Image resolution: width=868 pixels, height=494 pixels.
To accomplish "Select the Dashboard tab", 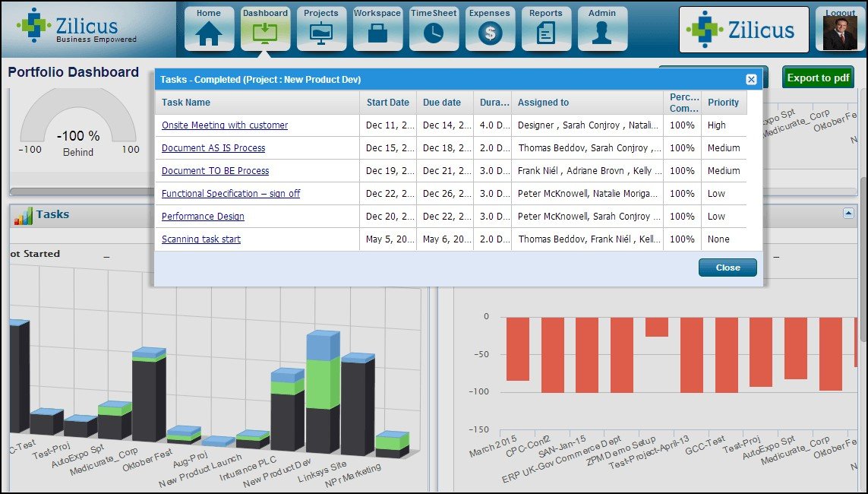I will [265, 29].
